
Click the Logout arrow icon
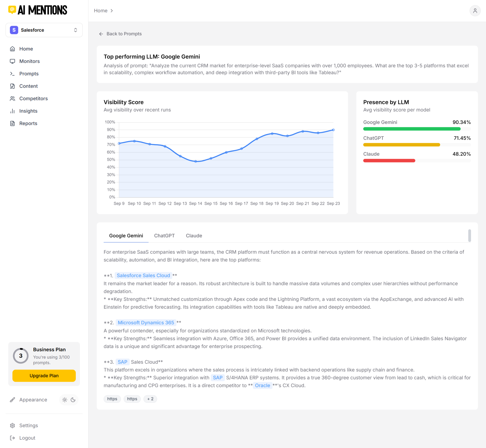click(12, 438)
